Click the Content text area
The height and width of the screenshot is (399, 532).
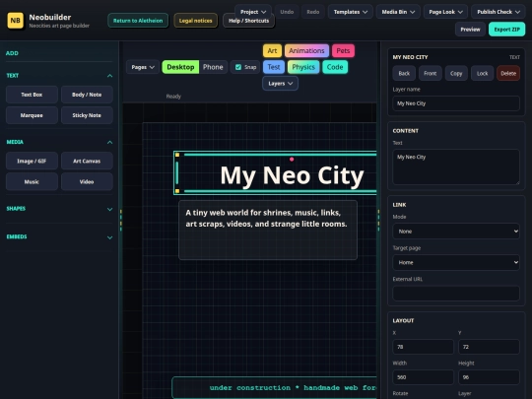tap(456, 166)
